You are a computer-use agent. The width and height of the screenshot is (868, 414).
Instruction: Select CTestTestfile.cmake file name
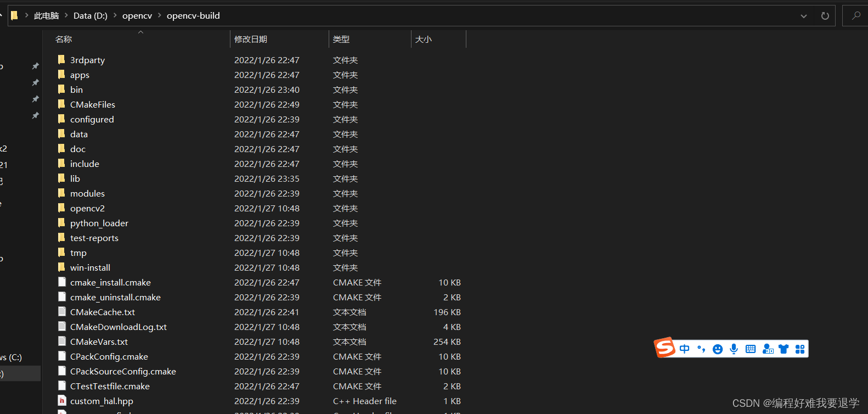click(x=110, y=386)
